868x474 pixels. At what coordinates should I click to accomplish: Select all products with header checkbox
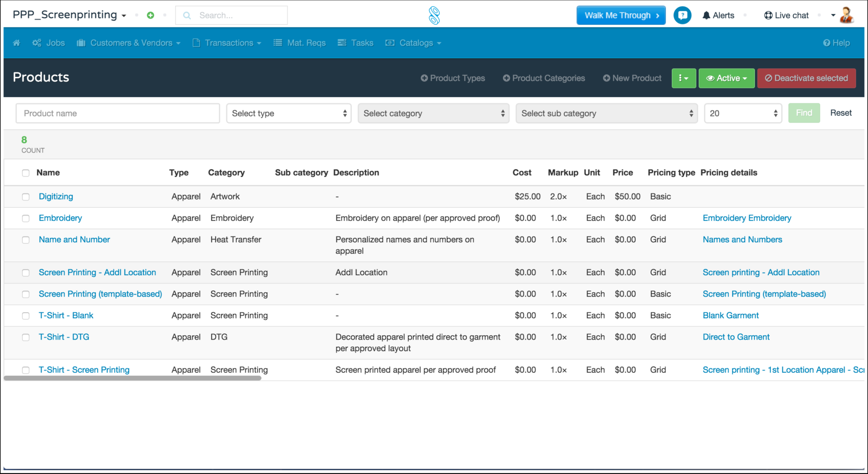coord(26,173)
